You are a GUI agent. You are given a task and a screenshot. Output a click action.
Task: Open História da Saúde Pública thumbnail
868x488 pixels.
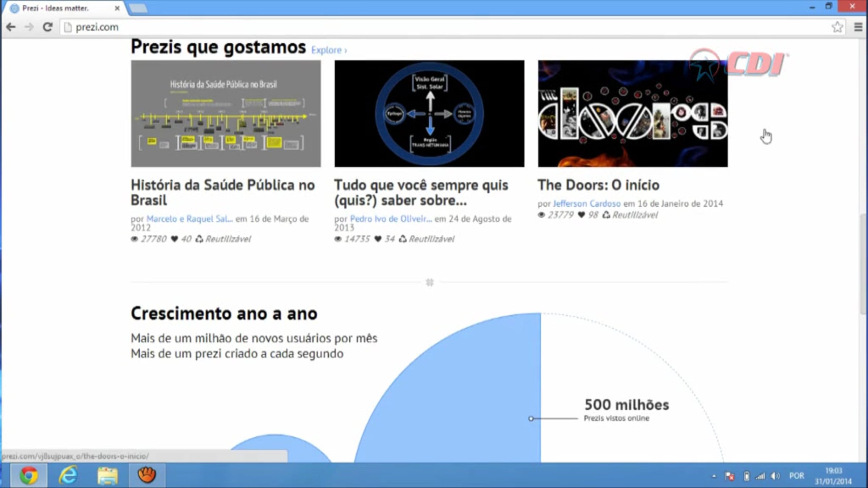coord(226,114)
